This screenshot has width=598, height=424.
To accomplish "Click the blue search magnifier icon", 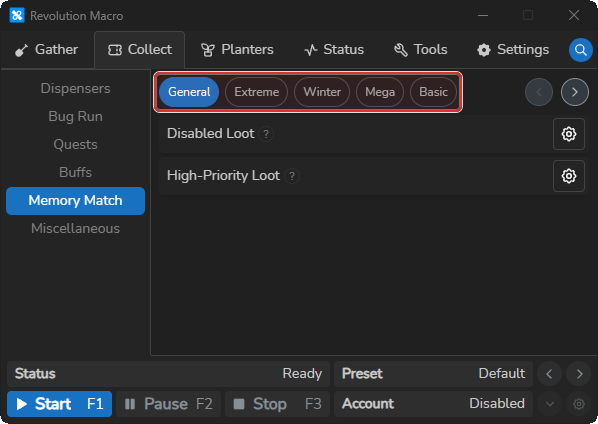I will tap(580, 50).
